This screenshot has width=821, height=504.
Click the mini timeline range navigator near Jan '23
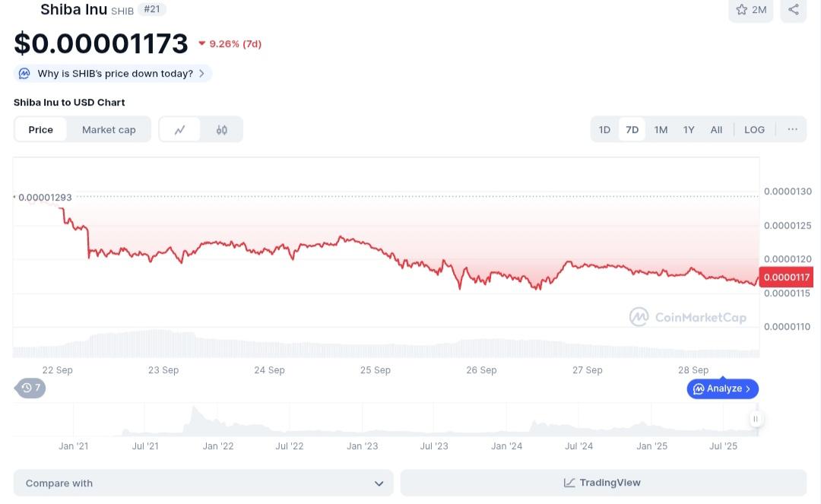[362, 420]
